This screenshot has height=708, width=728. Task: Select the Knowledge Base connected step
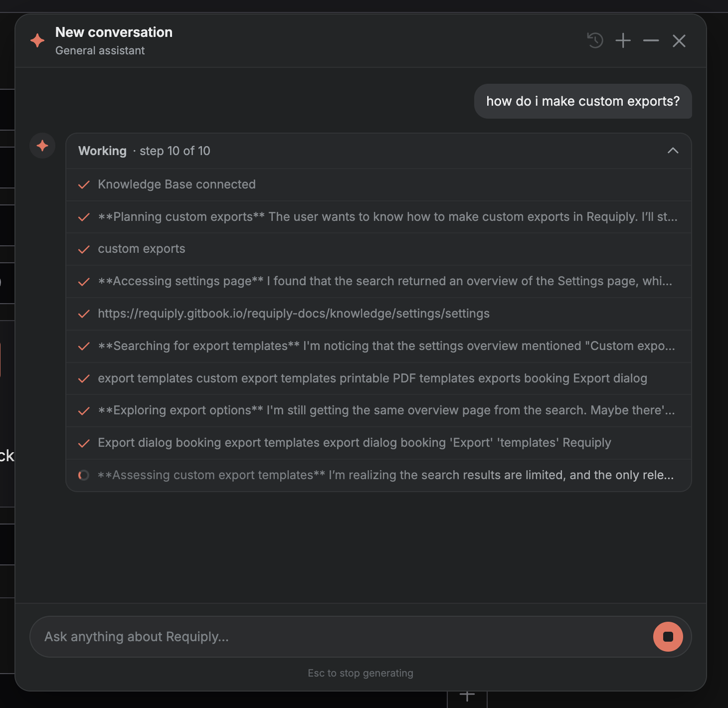[x=379, y=185]
